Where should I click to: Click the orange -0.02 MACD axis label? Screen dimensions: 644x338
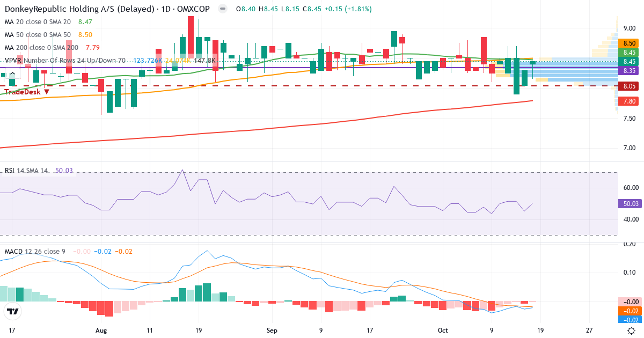(x=630, y=311)
